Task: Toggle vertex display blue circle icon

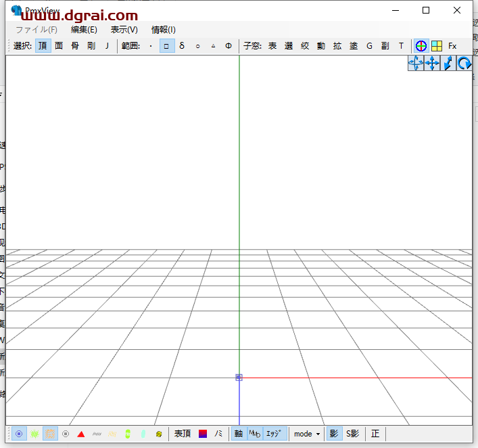Action: (x=19, y=434)
